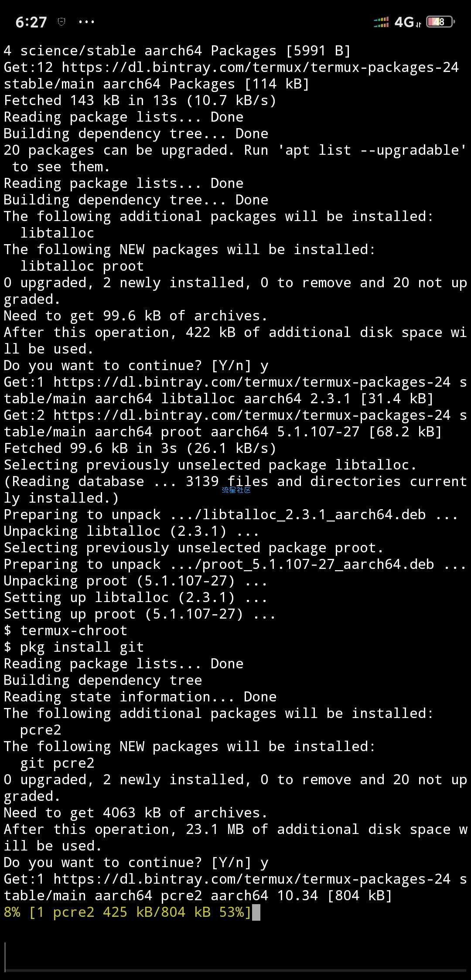Viewport: 471px width, 980px height.
Task: Tap the three-dot notification overflow icon
Action: (x=86, y=22)
